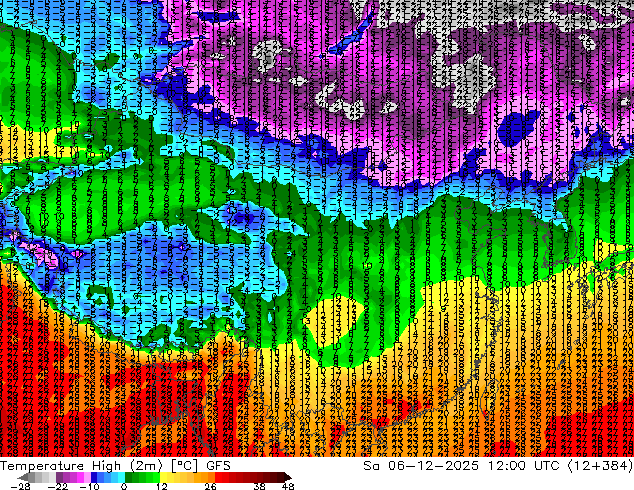Click the '-10' legend label
634x490 pixels.
tap(89, 486)
